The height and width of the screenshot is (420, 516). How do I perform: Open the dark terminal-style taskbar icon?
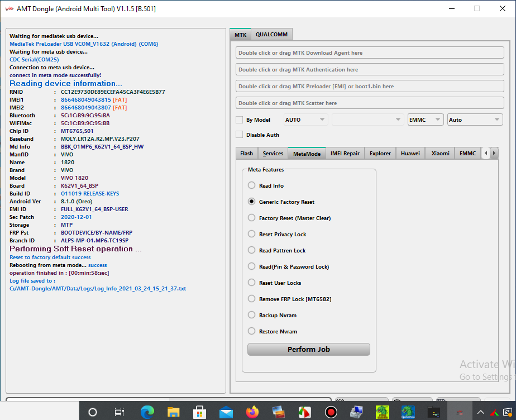[434, 412]
